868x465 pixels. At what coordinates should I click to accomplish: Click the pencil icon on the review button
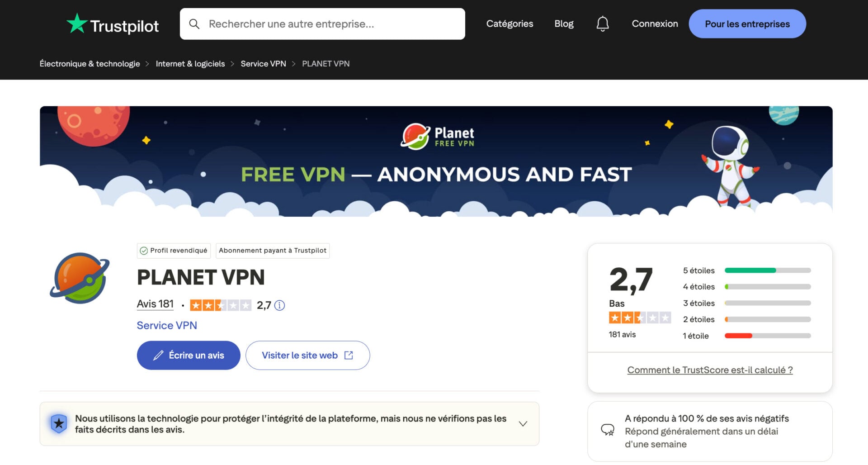pos(157,355)
